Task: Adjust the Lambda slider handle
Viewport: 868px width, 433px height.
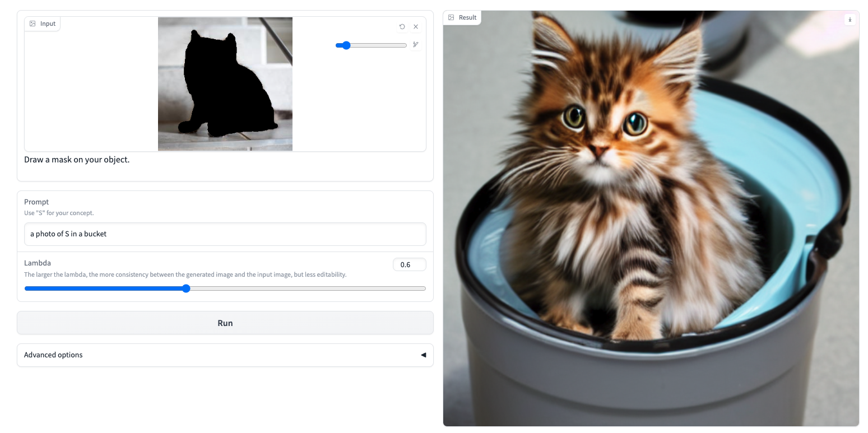Action: [x=186, y=288]
